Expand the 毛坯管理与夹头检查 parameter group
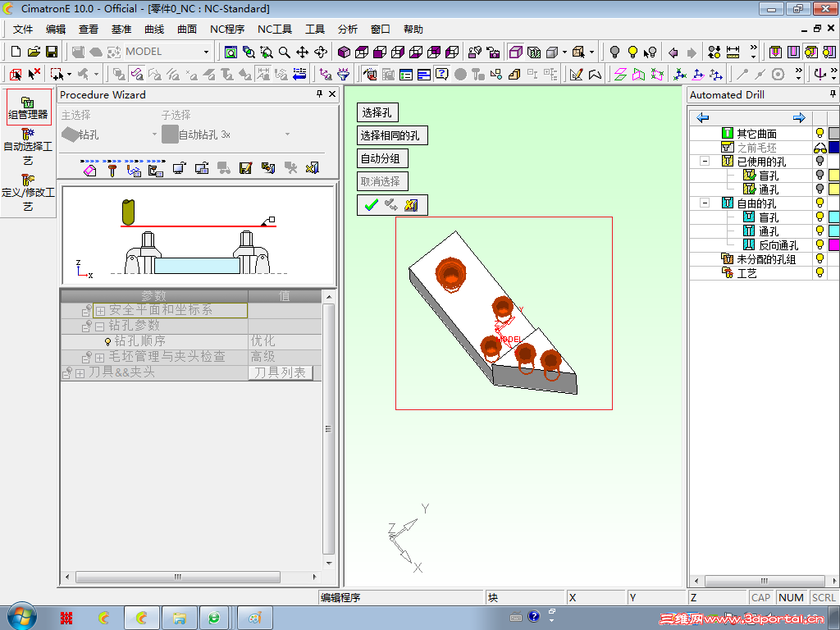This screenshot has height=630, width=840. tap(99, 358)
